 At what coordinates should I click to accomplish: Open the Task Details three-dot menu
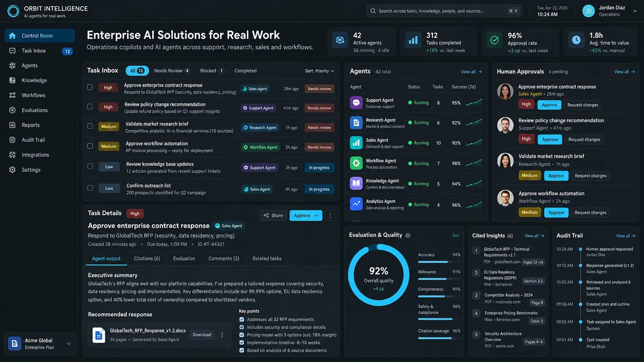point(330,215)
